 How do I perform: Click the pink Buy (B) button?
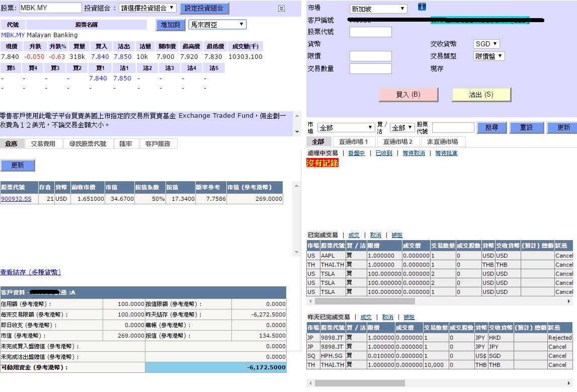pyautogui.click(x=408, y=95)
